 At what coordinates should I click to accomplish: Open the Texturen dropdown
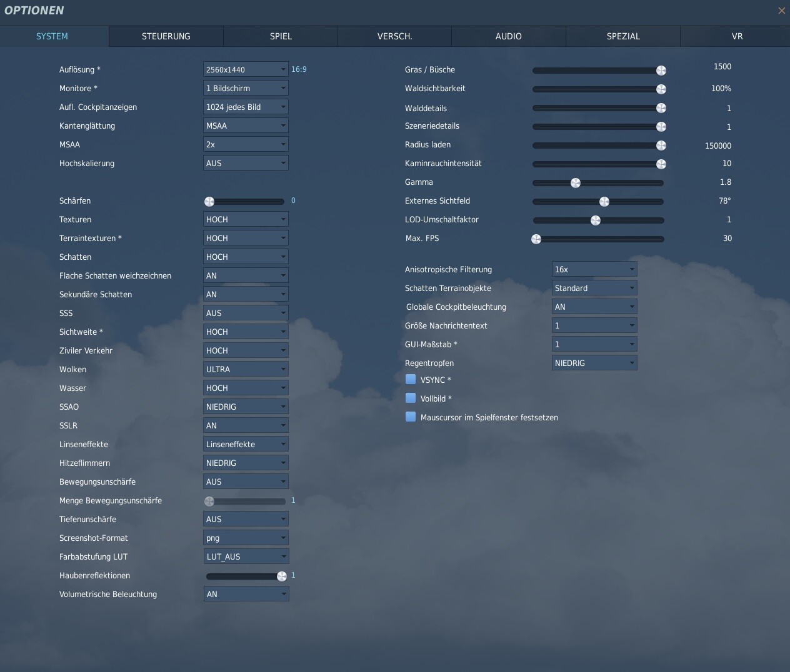246,219
